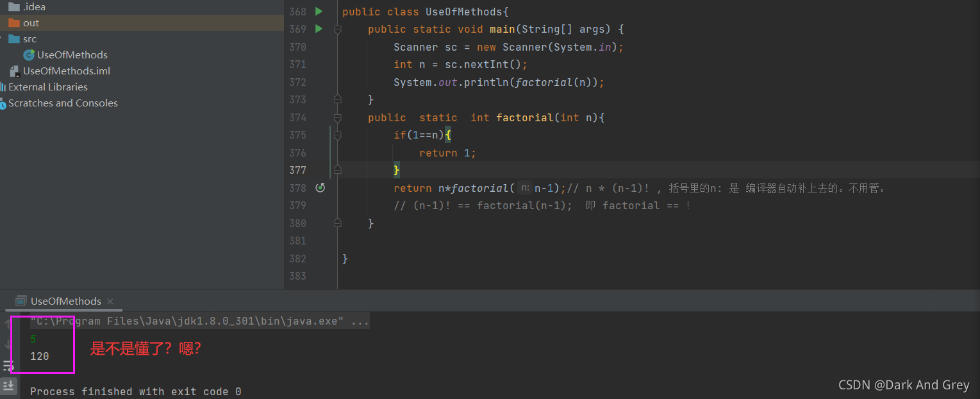This screenshot has width=980, height=399.
Task: Click line number 383 in the gutter
Action: point(297,276)
